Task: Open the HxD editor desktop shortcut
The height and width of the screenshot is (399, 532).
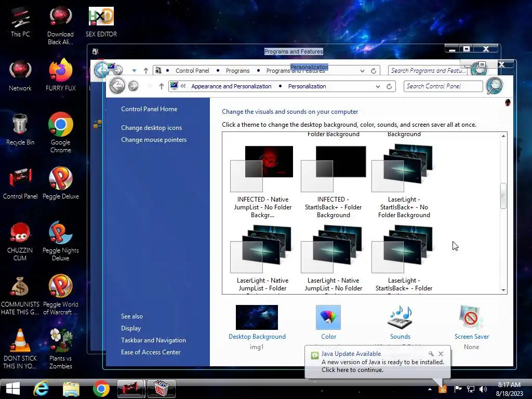Action: pos(101,22)
